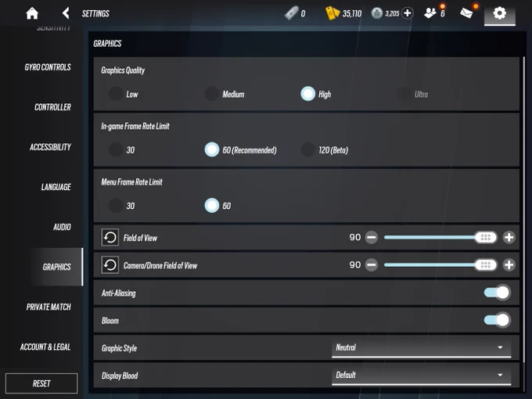Open the settings gear icon

(499, 13)
